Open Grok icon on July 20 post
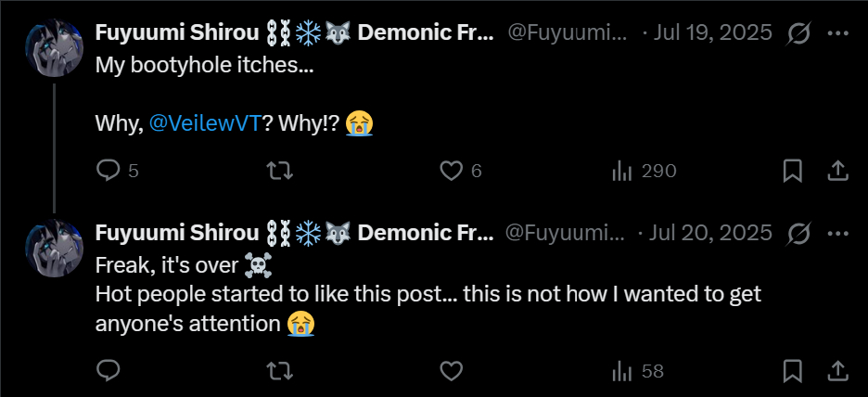The width and height of the screenshot is (868, 397). click(798, 233)
